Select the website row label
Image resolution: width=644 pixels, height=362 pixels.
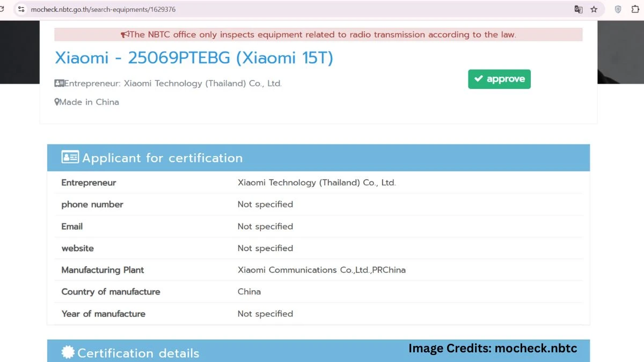(x=77, y=248)
